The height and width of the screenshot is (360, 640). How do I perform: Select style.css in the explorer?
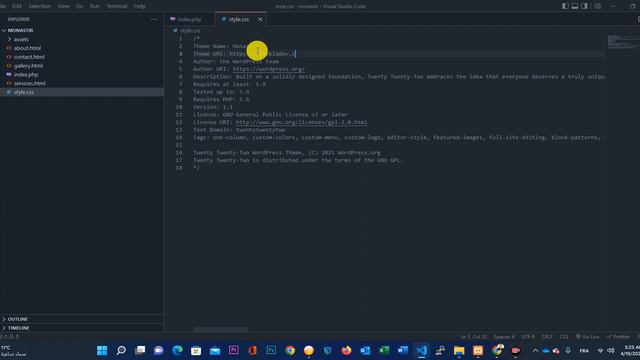(x=82, y=92)
